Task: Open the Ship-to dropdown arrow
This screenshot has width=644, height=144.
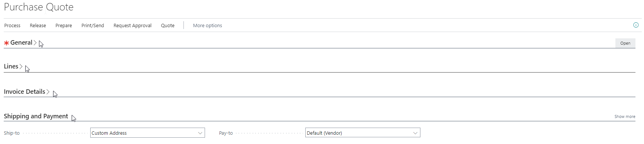Action: 200,133
